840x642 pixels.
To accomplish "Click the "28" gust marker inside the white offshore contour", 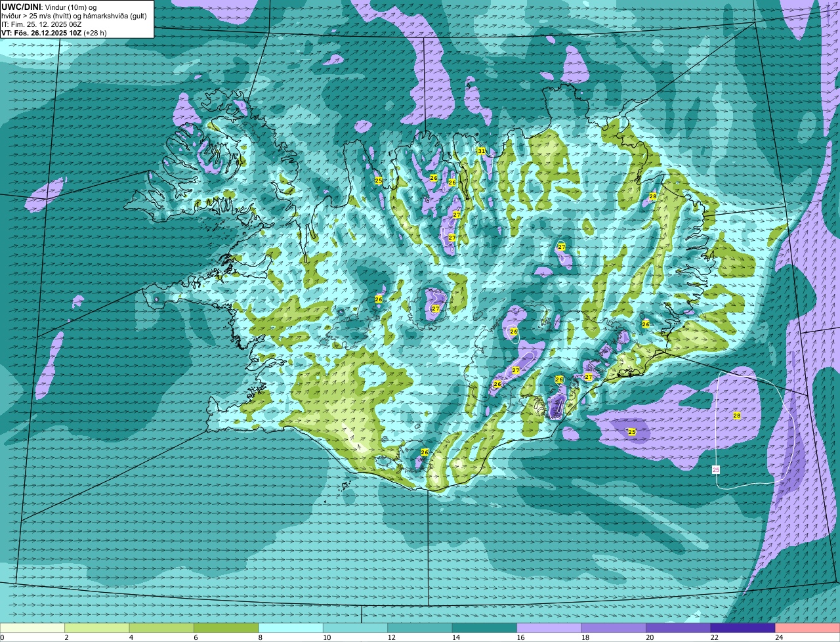I will pyautogui.click(x=736, y=416).
